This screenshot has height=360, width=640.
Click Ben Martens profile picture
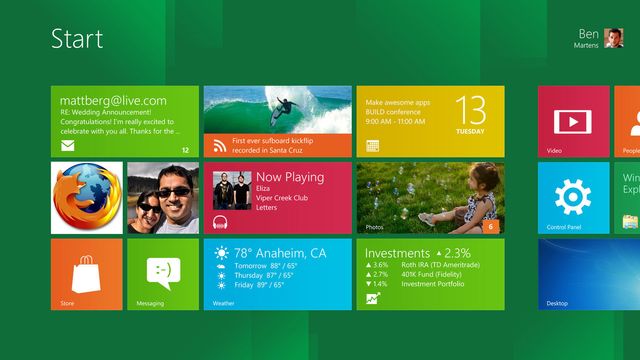click(613, 38)
